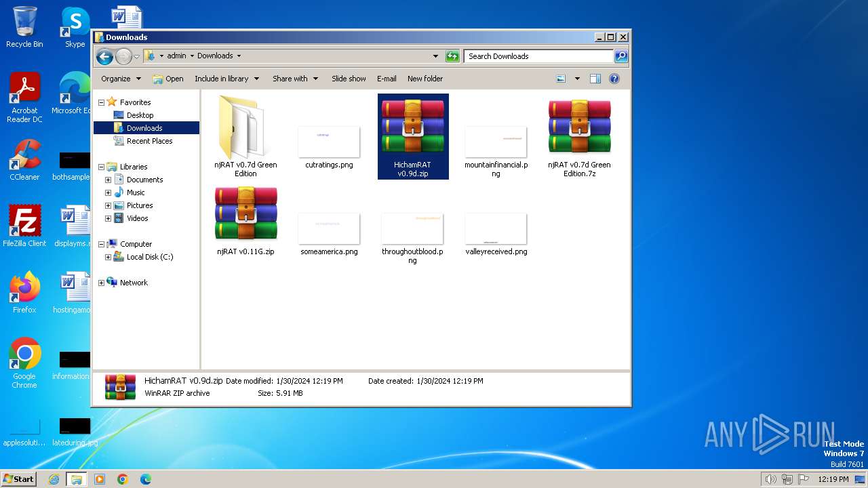Screen dimensions: 868x488
Task: Select Local Disk (C:) in tree
Action: click(x=149, y=257)
